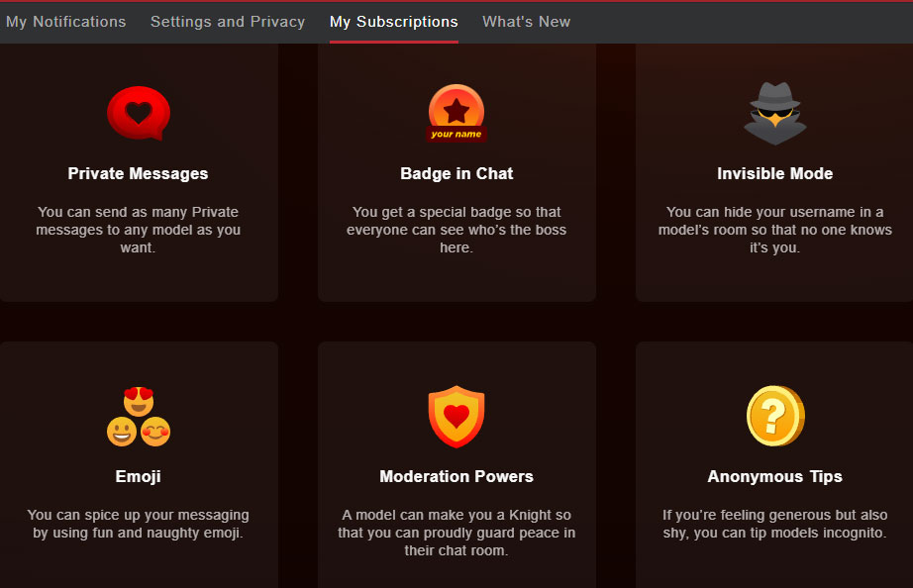Click the red heart speech bubble icon
This screenshot has width=913, height=588.
[x=139, y=114]
